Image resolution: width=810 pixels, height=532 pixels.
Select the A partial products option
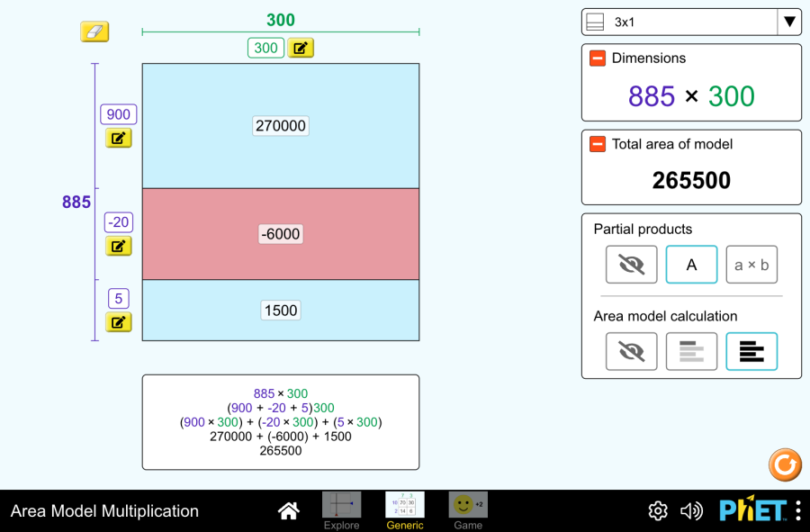pos(691,265)
